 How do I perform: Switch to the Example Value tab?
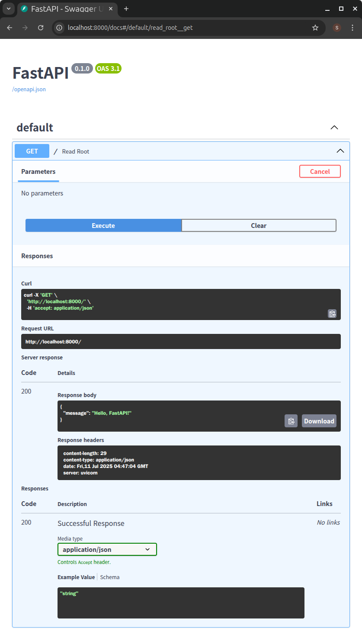(x=76, y=577)
